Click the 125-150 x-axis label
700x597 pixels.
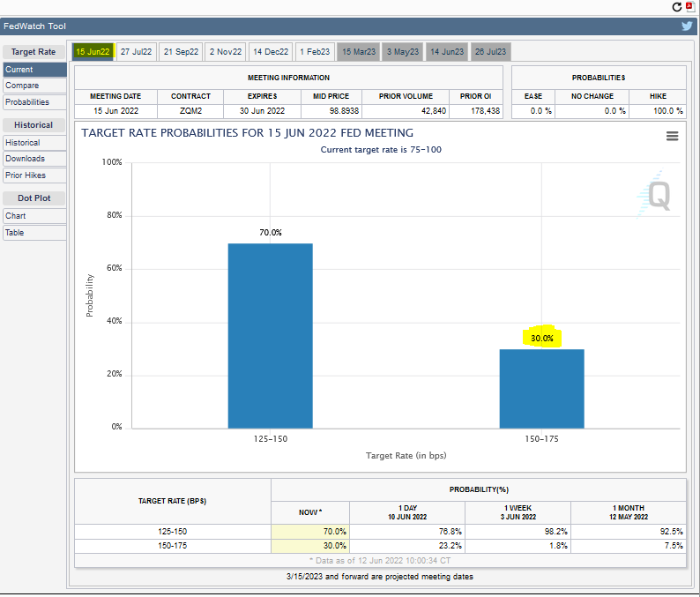271,439
